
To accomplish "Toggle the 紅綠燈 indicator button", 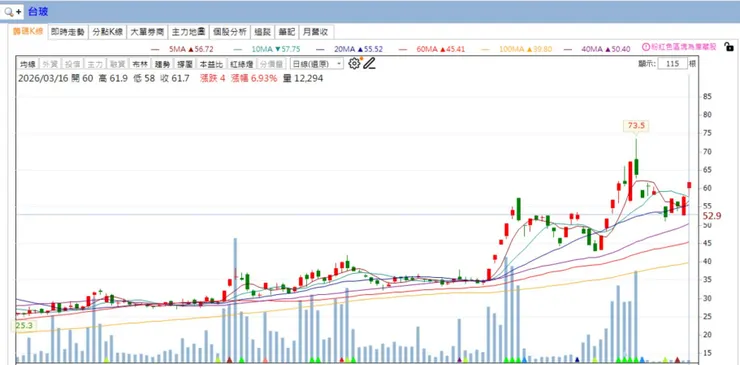I will tap(241, 64).
